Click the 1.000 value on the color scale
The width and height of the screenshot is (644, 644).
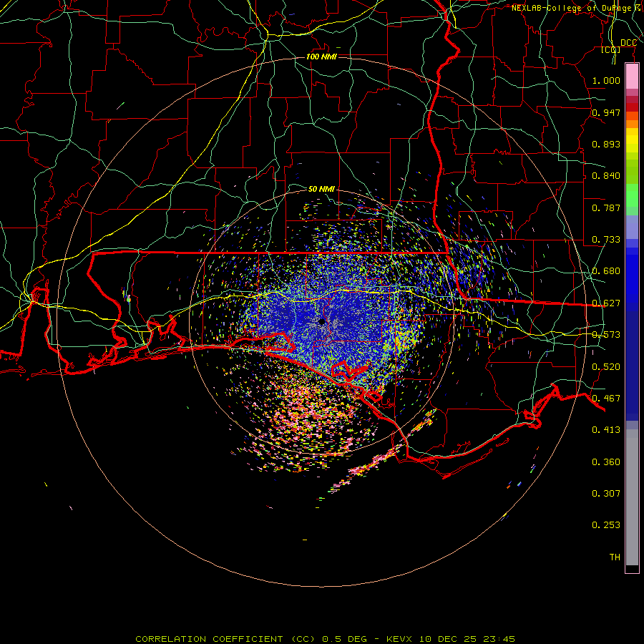(x=606, y=80)
